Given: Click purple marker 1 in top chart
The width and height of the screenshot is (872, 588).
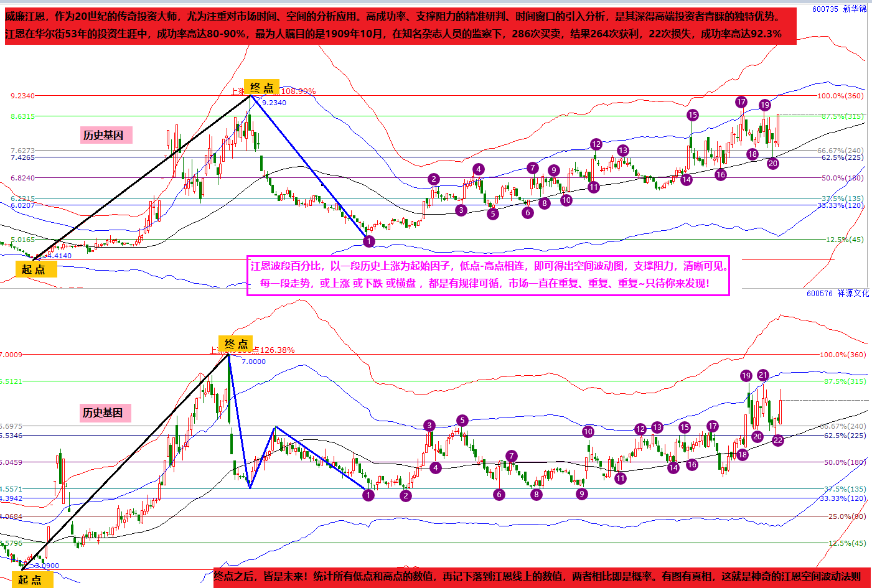Looking at the screenshot, I should click(369, 241).
